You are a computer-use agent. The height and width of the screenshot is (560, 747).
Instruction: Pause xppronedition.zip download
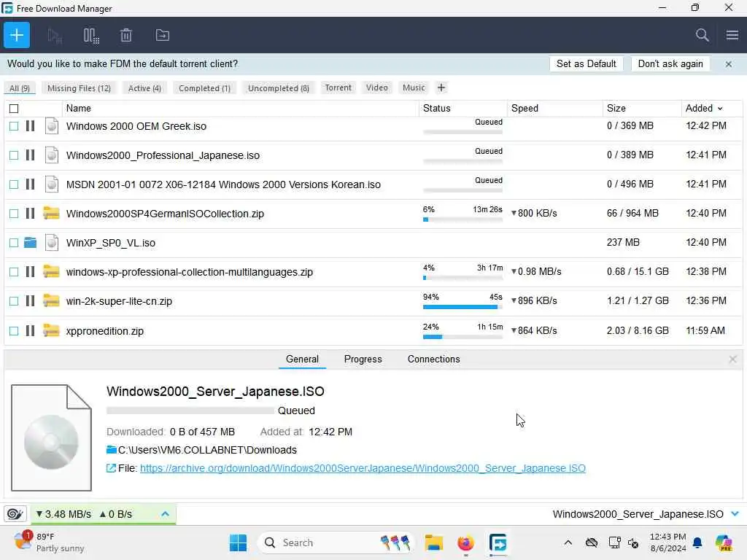click(x=30, y=330)
